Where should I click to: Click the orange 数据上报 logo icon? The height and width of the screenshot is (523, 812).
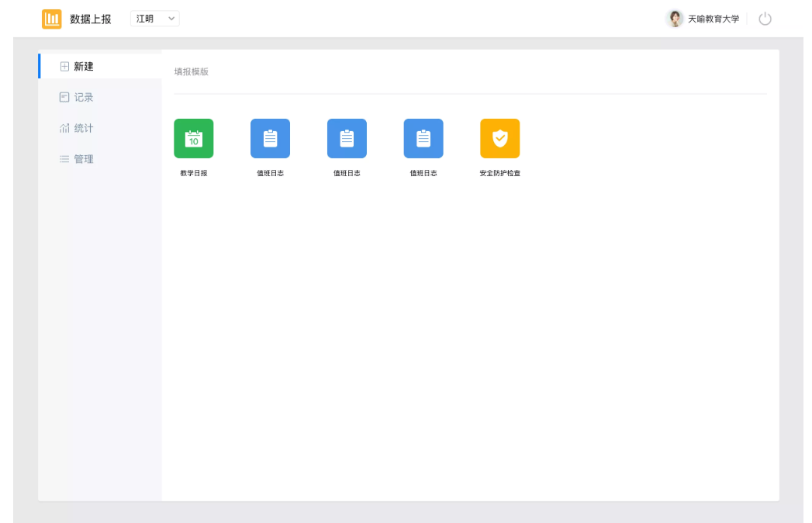click(51, 19)
